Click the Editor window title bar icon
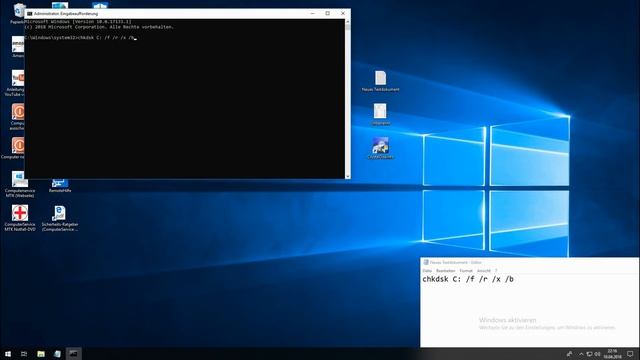640x360 pixels. pyautogui.click(x=426, y=262)
